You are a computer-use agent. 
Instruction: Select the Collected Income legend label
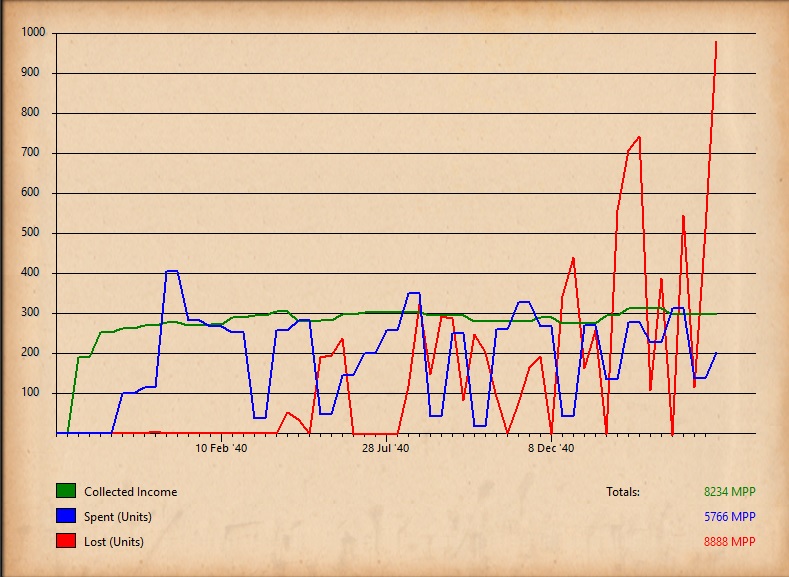click(x=130, y=491)
